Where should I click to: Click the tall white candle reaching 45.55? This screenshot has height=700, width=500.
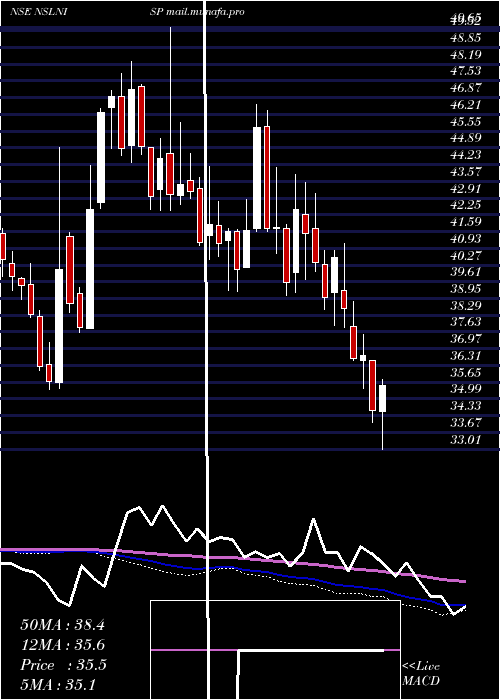point(257,178)
